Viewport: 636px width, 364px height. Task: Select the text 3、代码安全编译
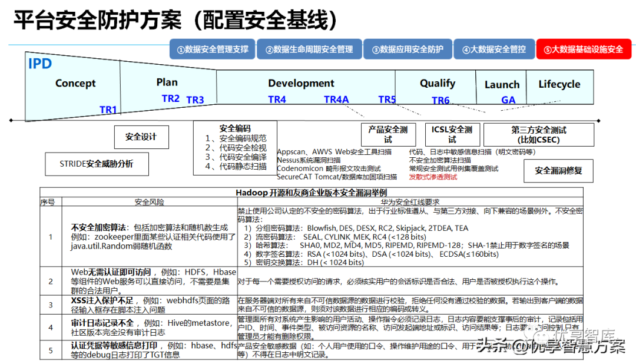tap(236, 157)
